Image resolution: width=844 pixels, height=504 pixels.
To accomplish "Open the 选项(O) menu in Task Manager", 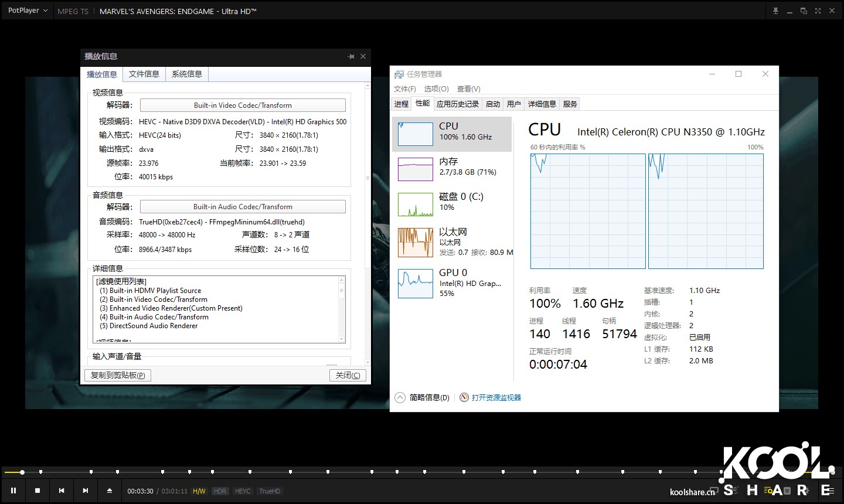I will [x=436, y=88].
